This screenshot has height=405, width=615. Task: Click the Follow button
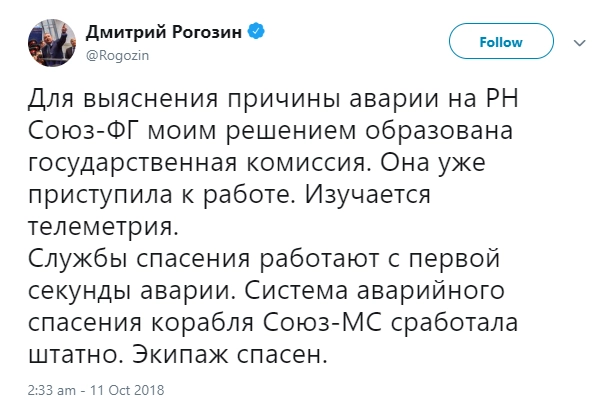tap(501, 42)
